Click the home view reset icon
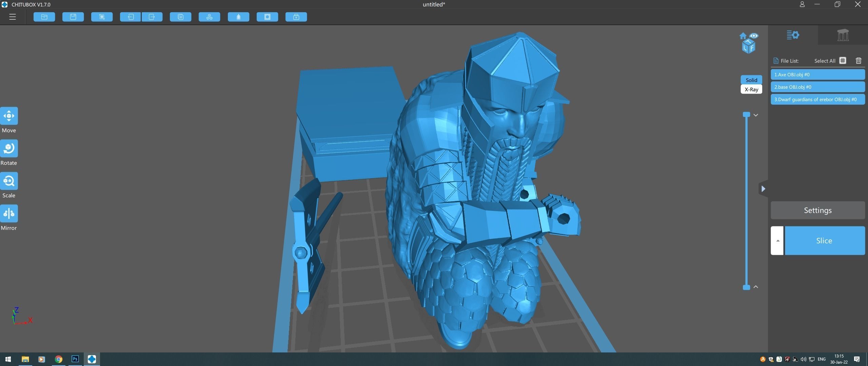The image size is (868, 366). coord(743,36)
